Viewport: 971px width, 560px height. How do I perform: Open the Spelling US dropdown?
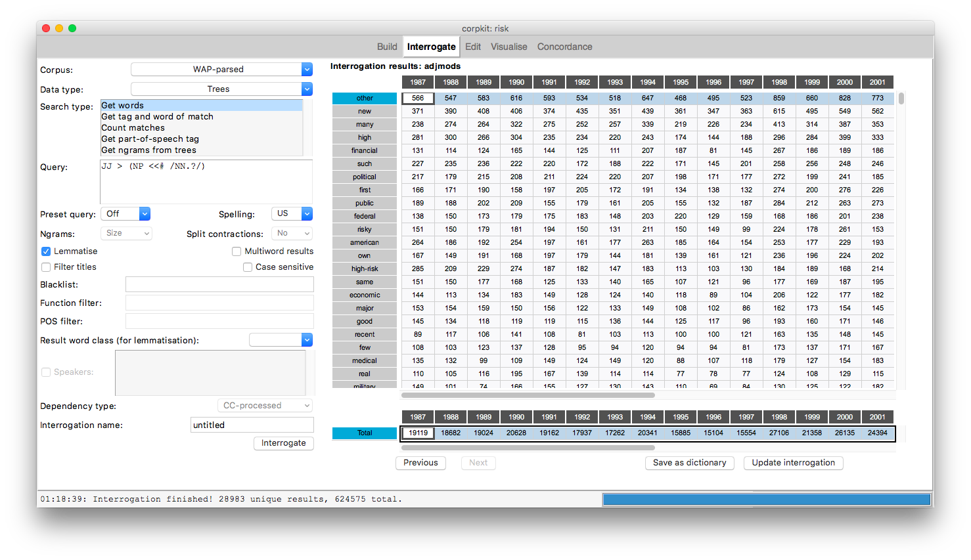pyautogui.click(x=292, y=213)
